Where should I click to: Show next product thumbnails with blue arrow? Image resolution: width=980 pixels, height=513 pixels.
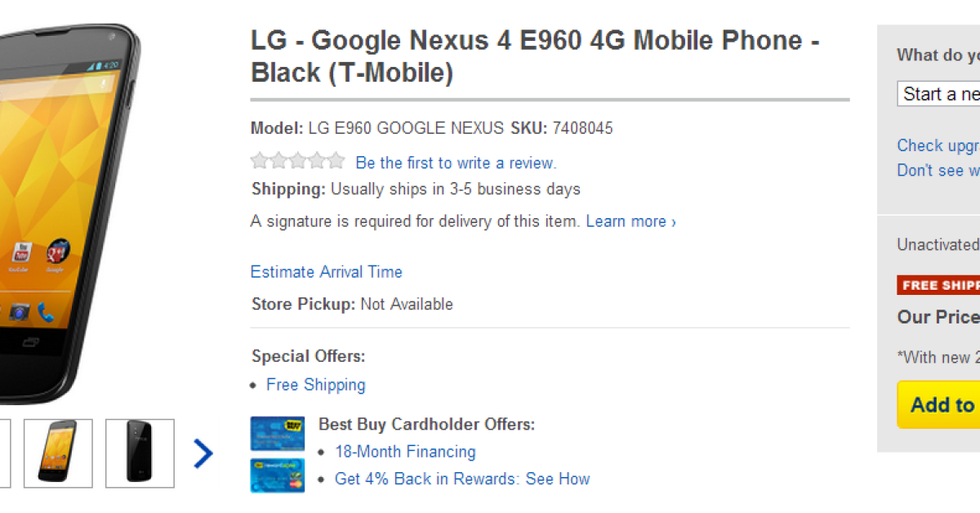pyautogui.click(x=203, y=453)
